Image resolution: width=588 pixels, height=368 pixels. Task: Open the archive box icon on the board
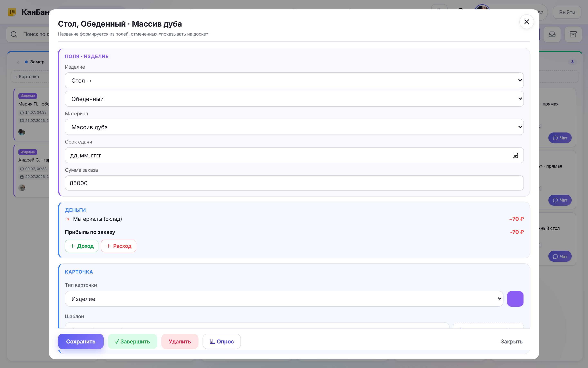pyautogui.click(x=573, y=34)
